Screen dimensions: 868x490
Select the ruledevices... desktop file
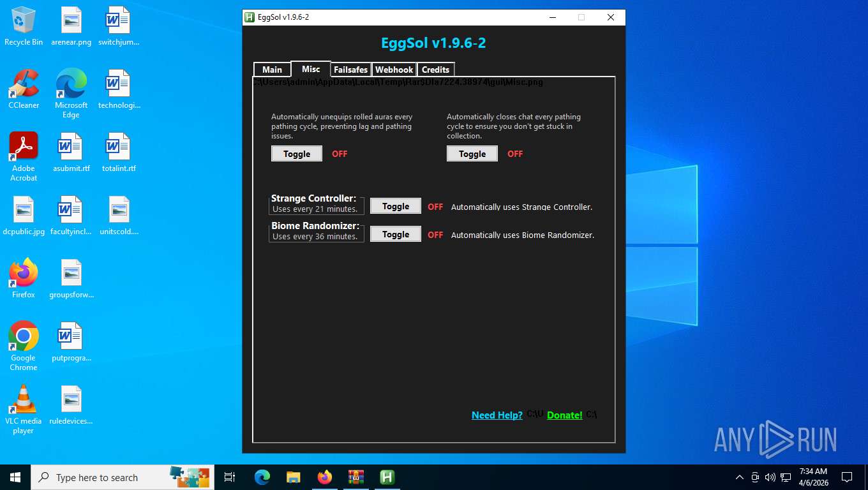[x=71, y=405]
